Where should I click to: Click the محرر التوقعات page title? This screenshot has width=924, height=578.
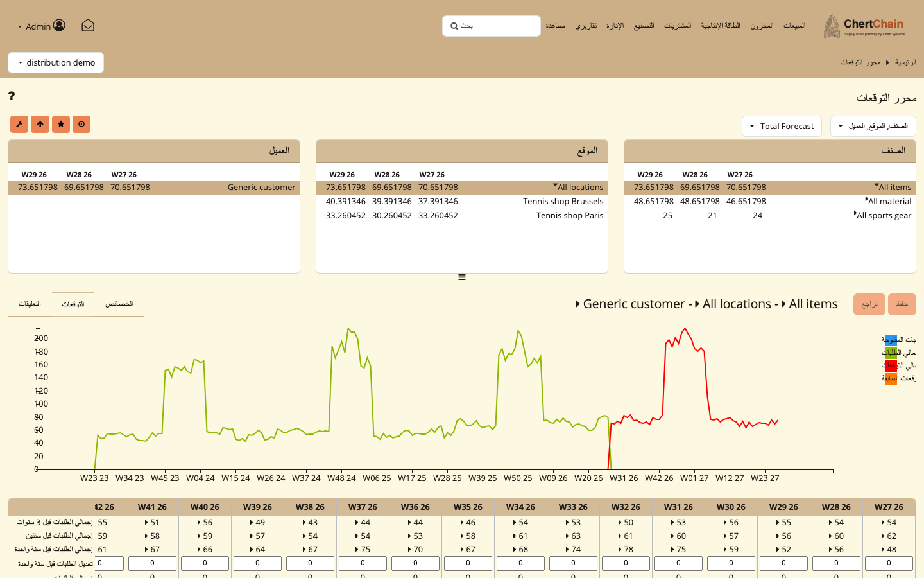click(886, 98)
